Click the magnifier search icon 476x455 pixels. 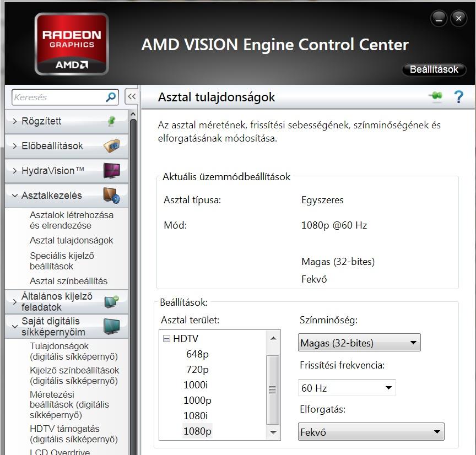pyautogui.click(x=111, y=97)
